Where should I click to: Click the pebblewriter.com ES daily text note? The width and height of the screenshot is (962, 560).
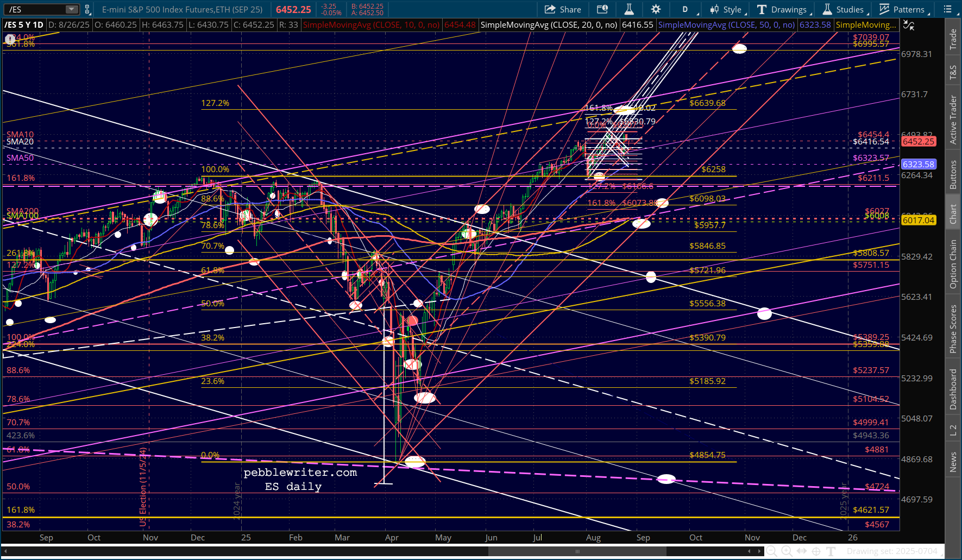pos(300,480)
